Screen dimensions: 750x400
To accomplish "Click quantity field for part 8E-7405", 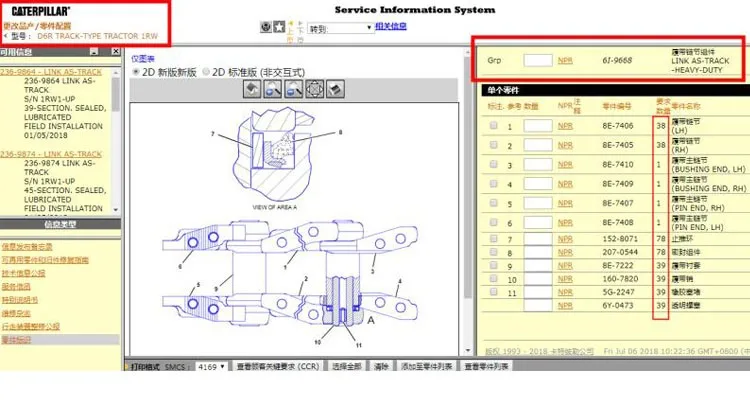I will pyautogui.click(x=538, y=145).
